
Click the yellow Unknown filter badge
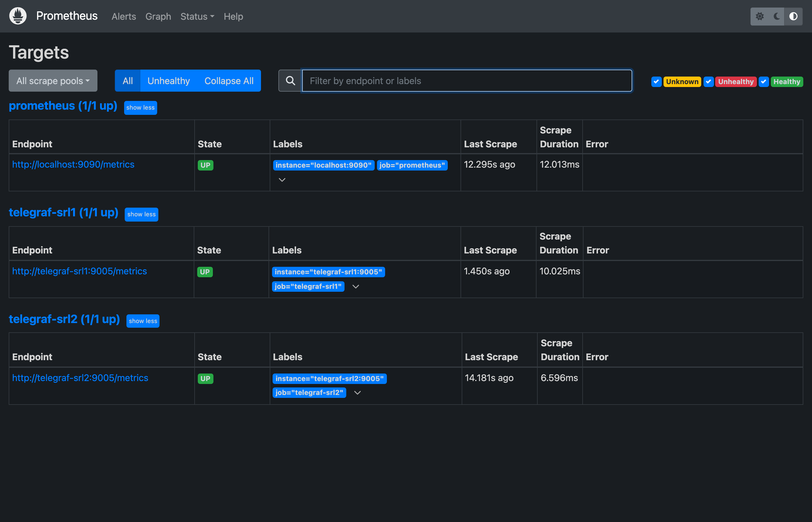(682, 82)
